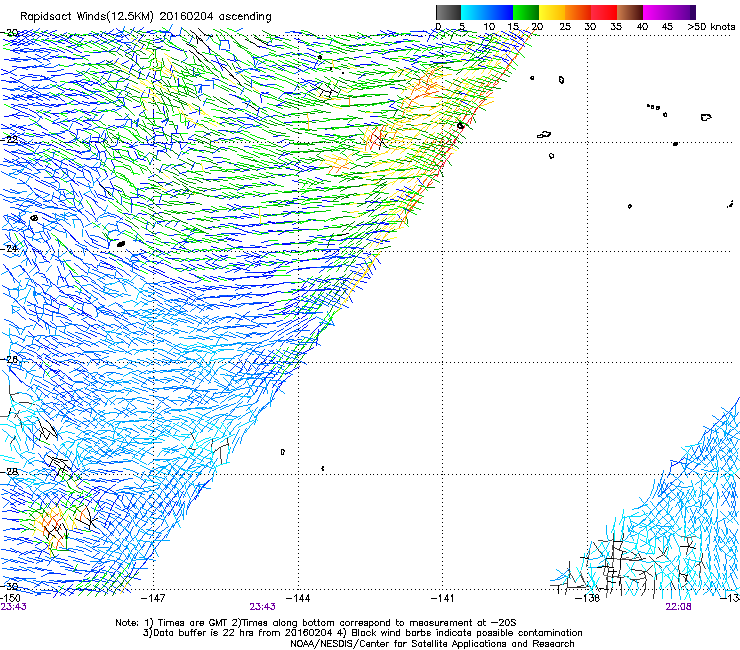
Task: Click the "35" legend scale label
Action: [x=616, y=27]
